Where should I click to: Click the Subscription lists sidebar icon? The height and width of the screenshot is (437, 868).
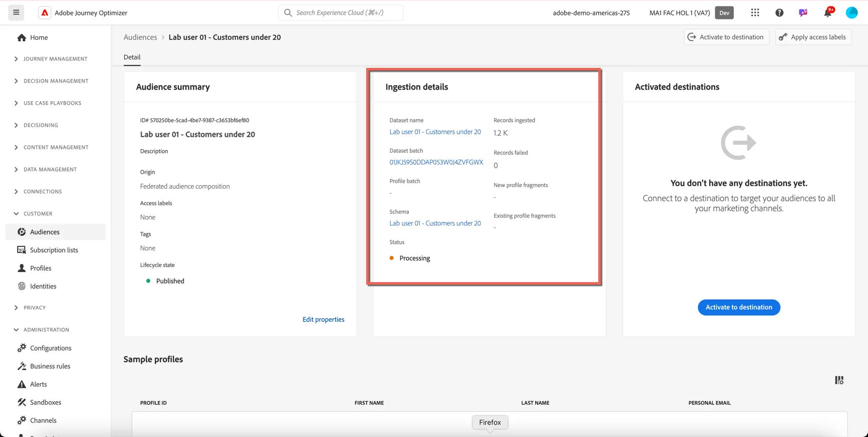[x=22, y=250]
